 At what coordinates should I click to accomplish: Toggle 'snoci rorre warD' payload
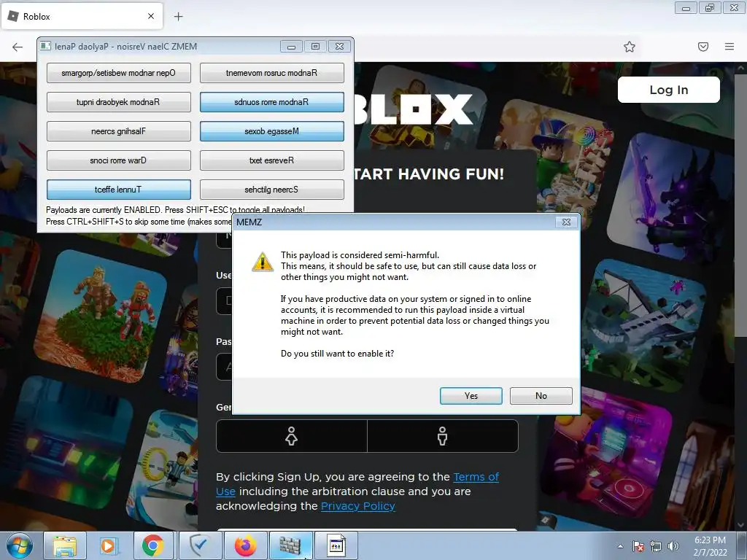[x=119, y=160]
